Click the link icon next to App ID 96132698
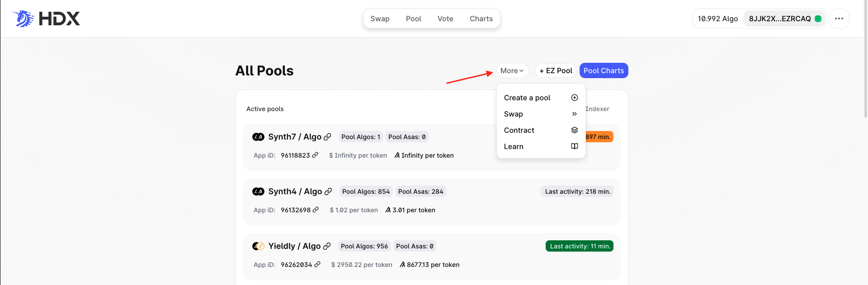The image size is (868, 285). click(316, 210)
